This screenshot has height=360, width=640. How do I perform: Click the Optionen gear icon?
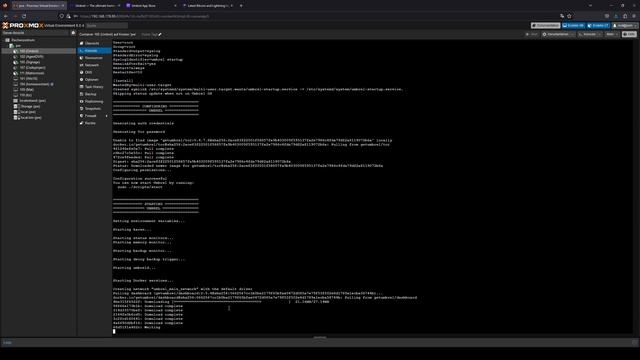point(82,80)
